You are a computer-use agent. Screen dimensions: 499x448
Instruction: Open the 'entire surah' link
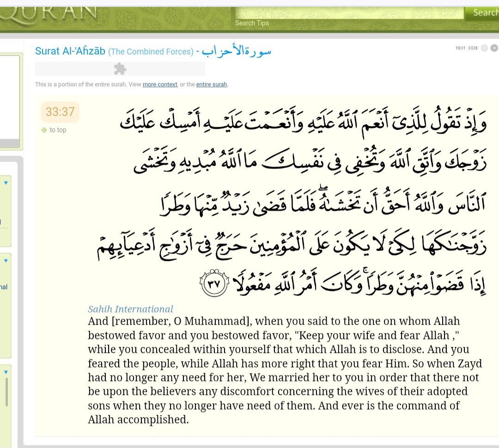211,85
